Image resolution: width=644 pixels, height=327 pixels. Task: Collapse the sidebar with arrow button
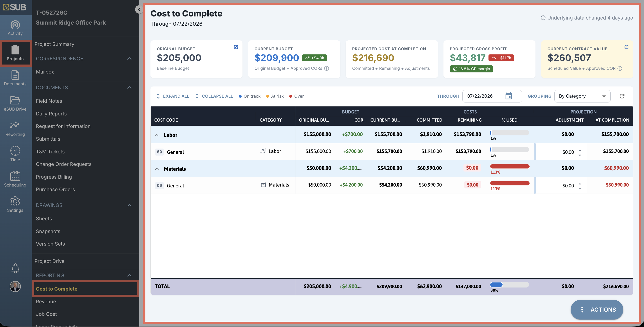click(x=139, y=9)
